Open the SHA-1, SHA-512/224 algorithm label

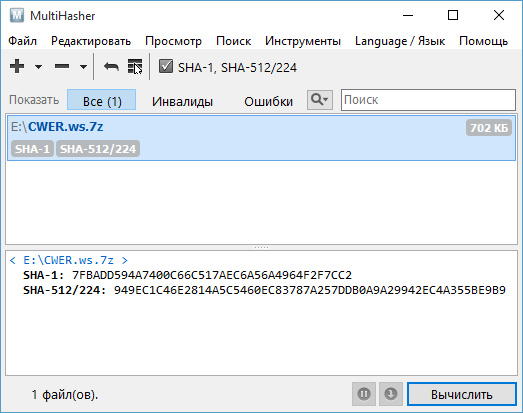click(x=237, y=68)
